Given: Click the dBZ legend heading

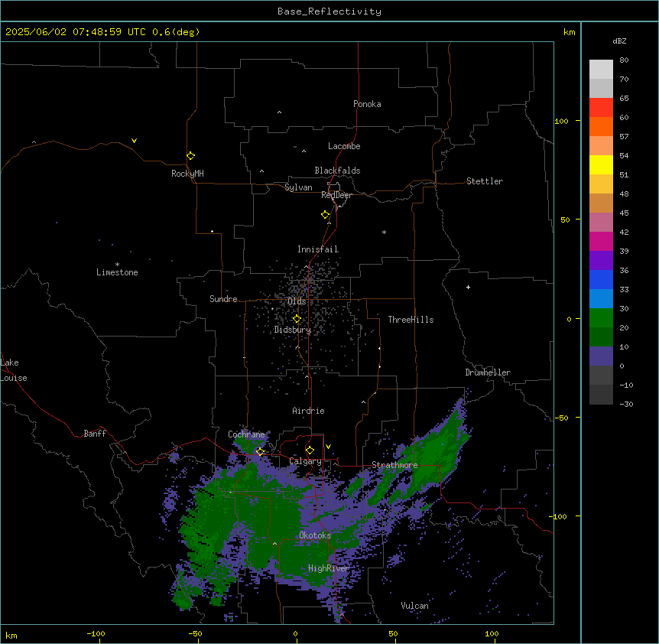Looking at the screenshot, I should 619,41.
